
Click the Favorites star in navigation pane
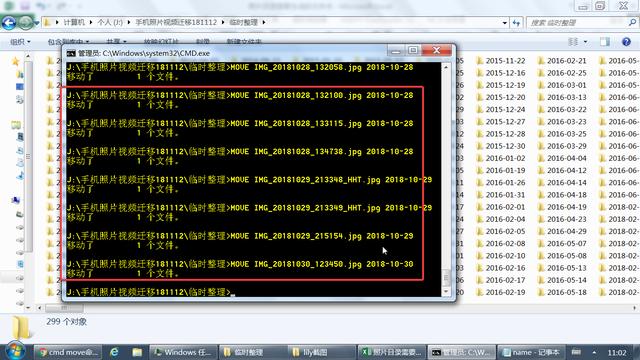pyautogui.click(x=16, y=62)
